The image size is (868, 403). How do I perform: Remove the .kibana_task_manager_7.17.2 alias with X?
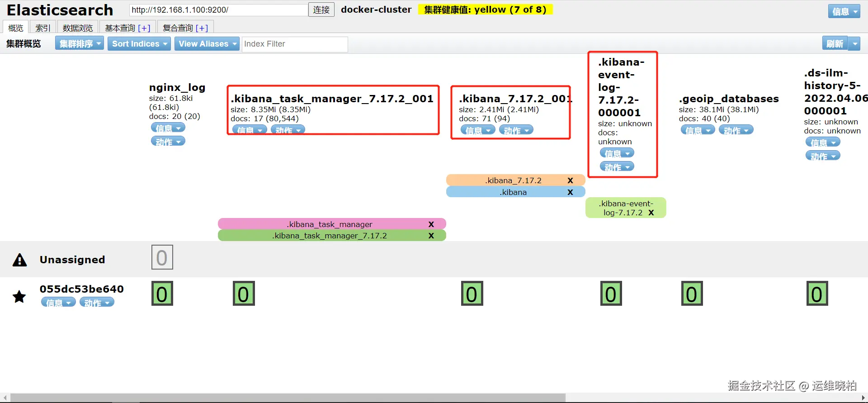click(x=431, y=236)
